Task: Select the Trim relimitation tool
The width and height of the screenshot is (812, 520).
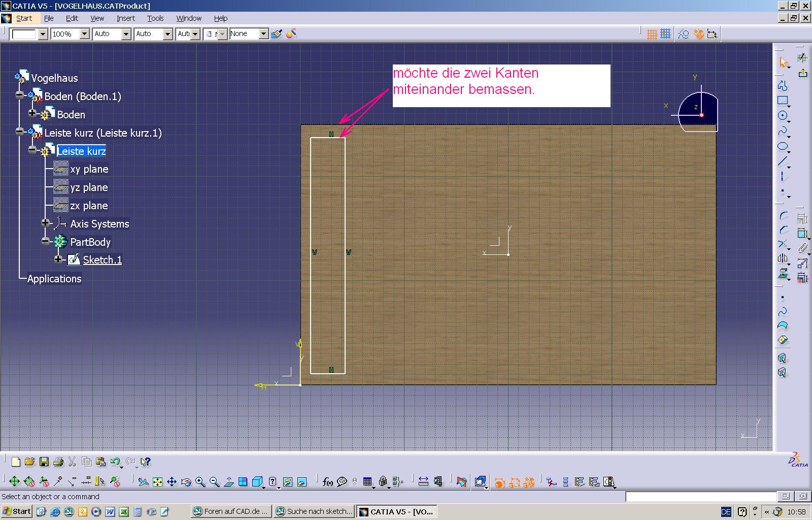Action: pos(783,245)
